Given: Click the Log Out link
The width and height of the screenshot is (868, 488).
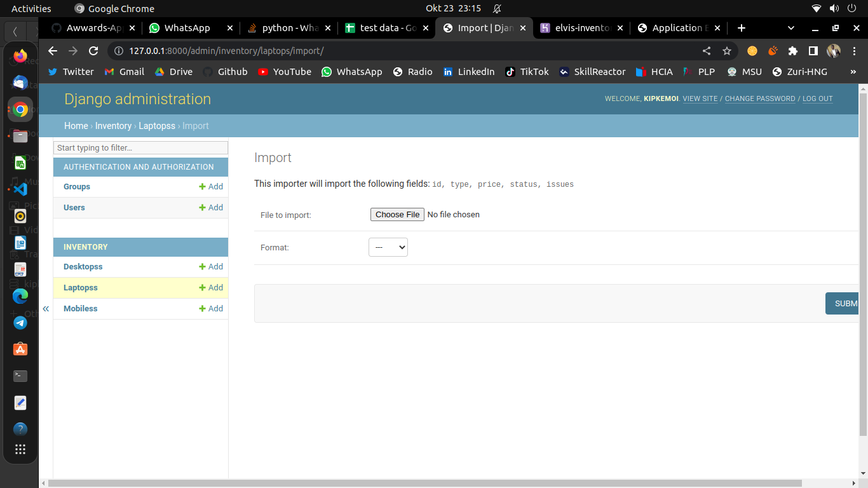Looking at the screenshot, I should pyautogui.click(x=817, y=99).
